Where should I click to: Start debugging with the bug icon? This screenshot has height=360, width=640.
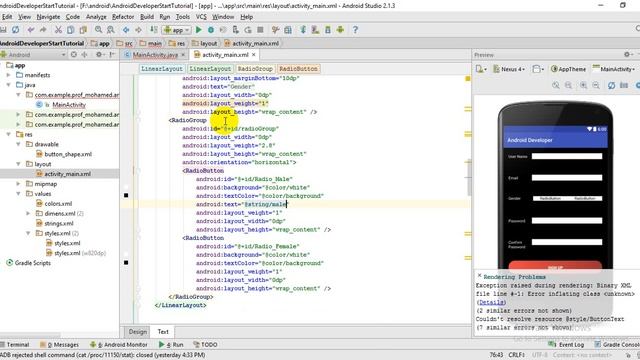(x=211, y=30)
